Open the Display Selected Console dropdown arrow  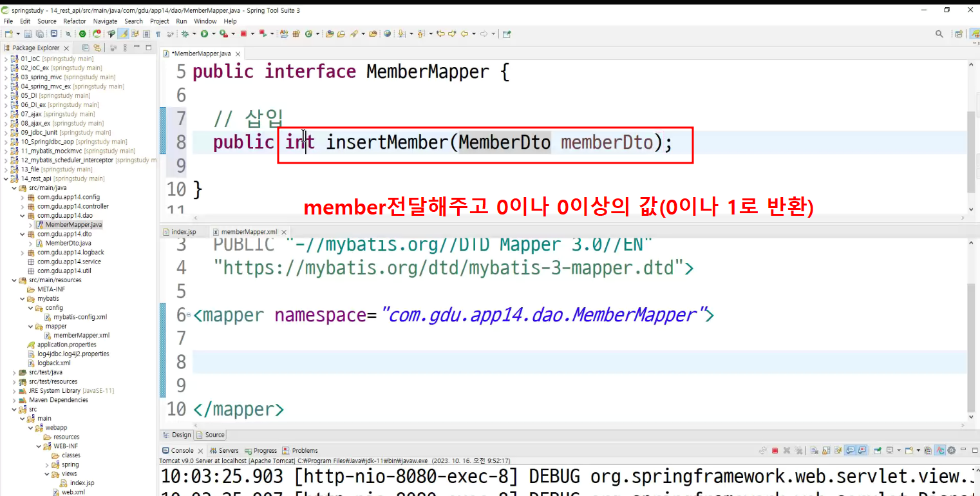(899, 451)
